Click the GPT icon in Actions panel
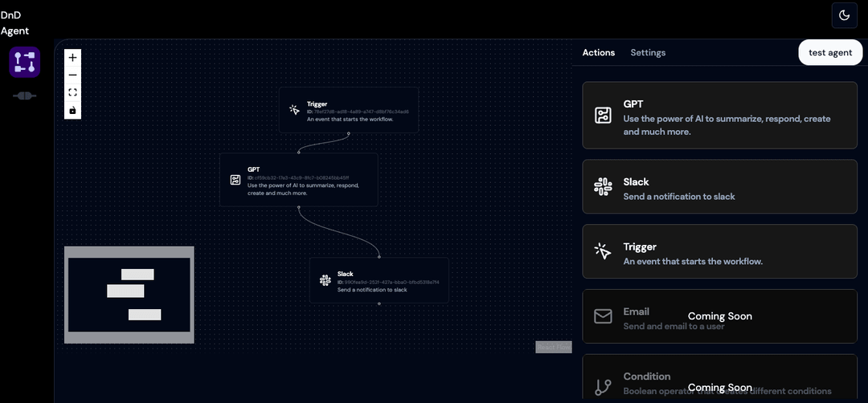 point(603,115)
